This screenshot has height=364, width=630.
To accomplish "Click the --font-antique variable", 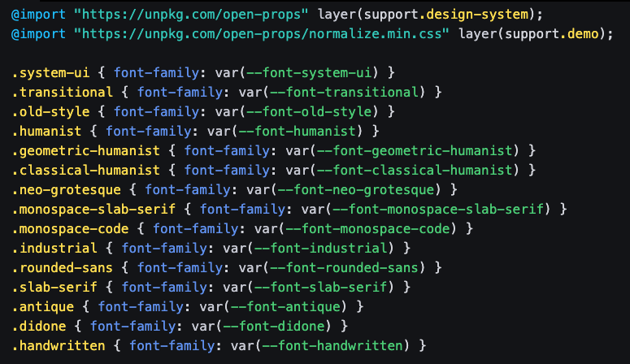I will coord(285,307).
